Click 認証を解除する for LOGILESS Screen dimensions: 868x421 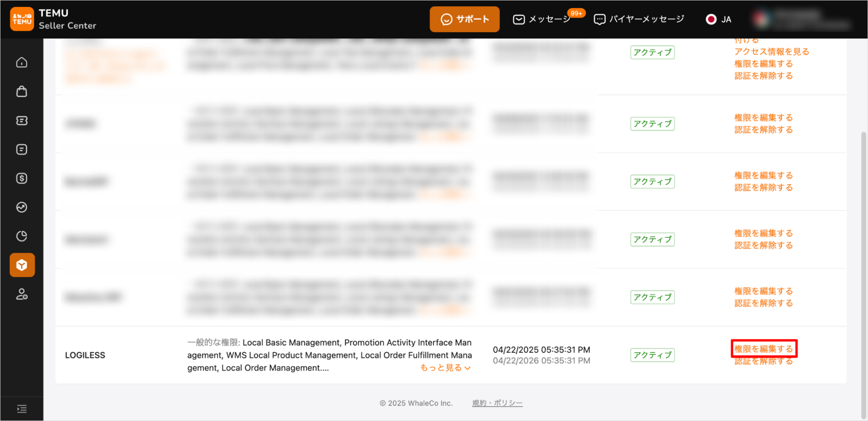coord(763,361)
